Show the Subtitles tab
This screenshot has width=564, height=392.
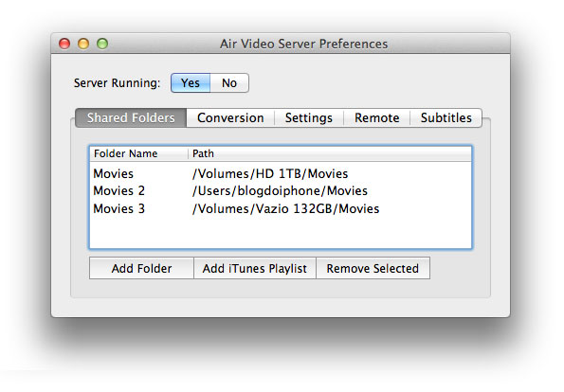coord(446,117)
